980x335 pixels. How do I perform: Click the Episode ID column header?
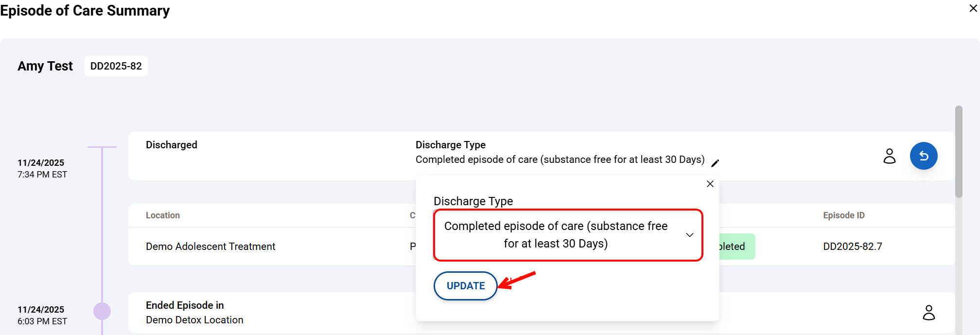[843, 215]
